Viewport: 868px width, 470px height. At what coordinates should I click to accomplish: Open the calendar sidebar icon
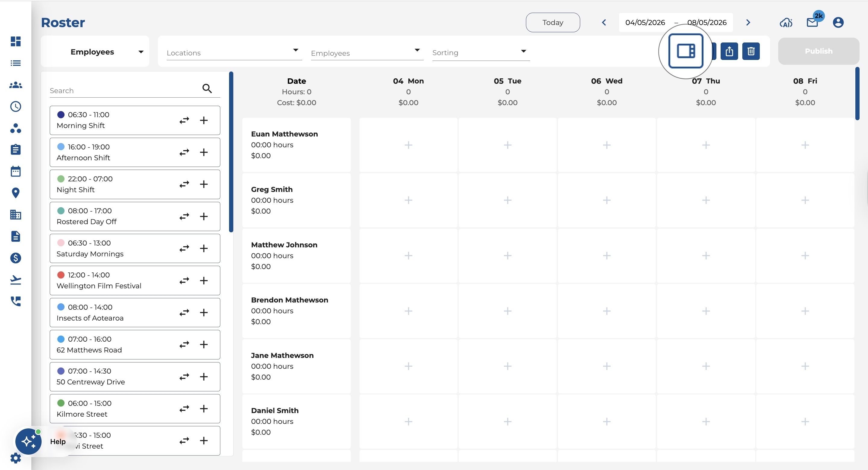pyautogui.click(x=15, y=171)
